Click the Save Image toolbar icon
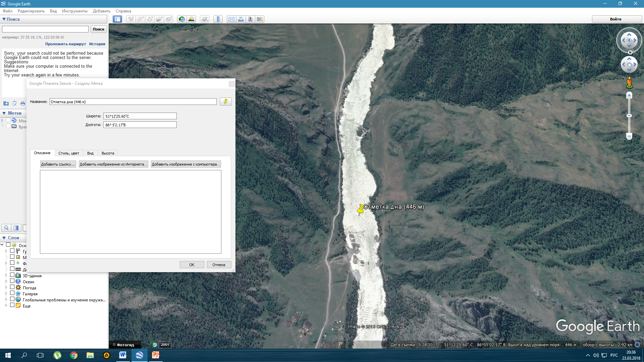This screenshot has width=644, height=362. [x=250, y=19]
